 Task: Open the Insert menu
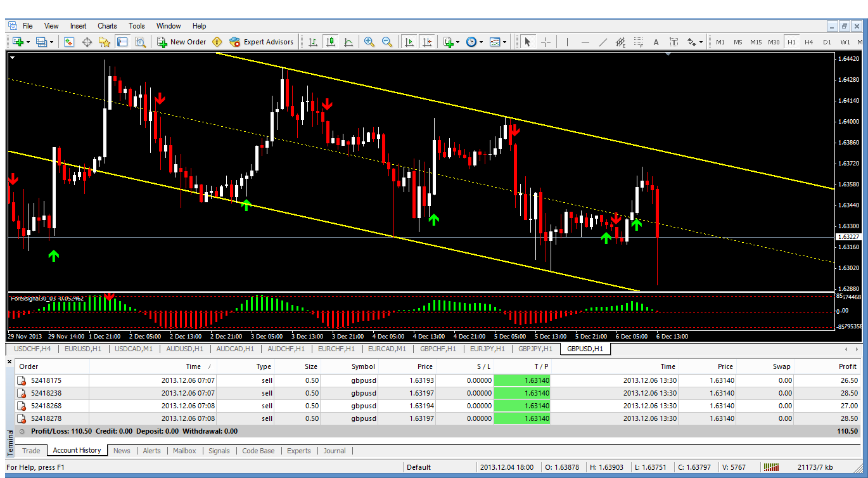coord(79,26)
